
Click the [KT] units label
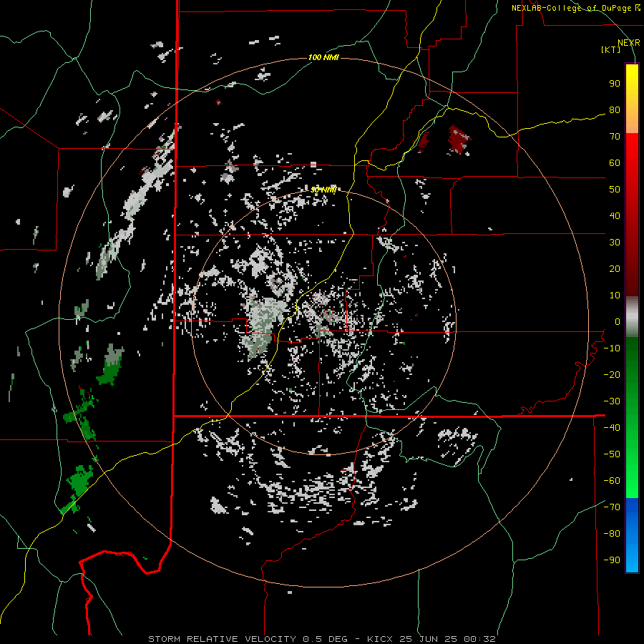[610, 49]
